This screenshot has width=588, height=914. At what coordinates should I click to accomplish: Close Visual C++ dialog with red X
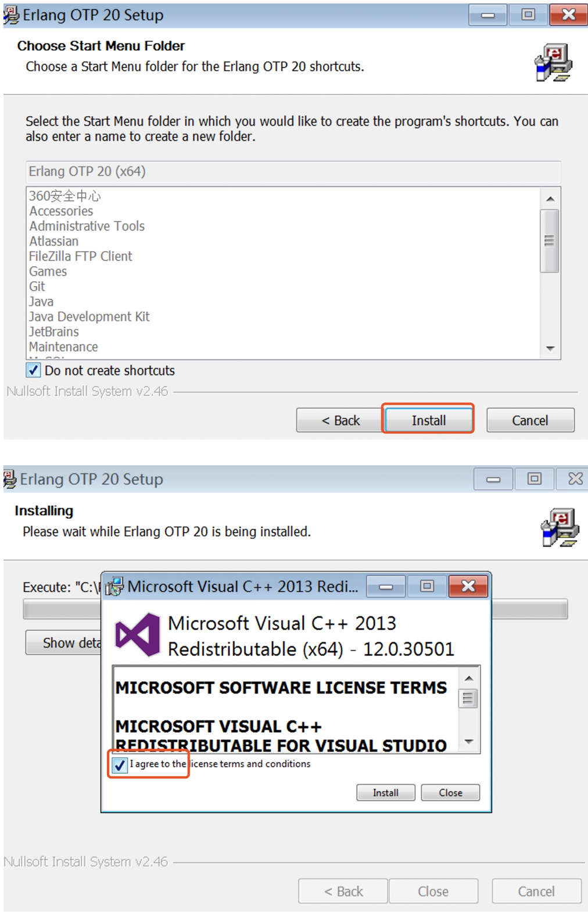pos(468,586)
